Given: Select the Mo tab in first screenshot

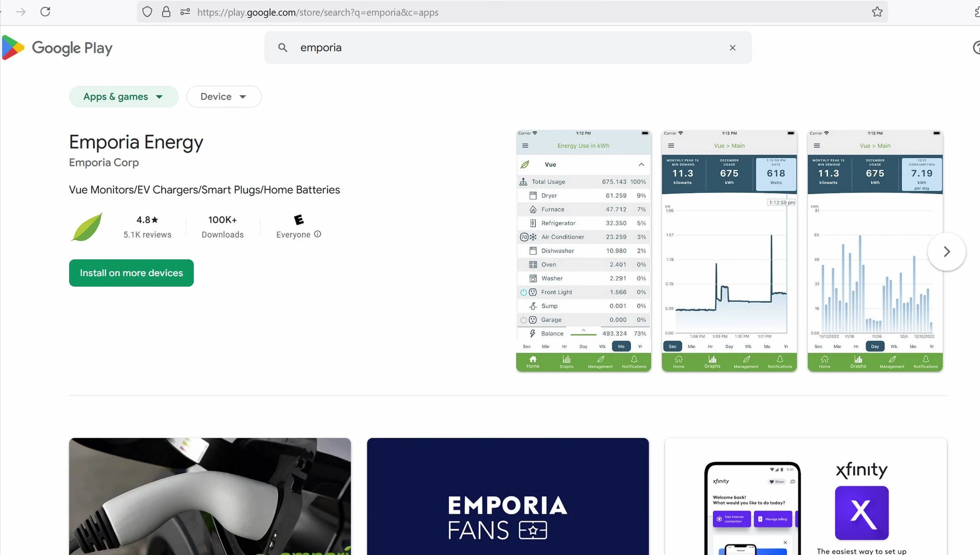Looking at the screenshot, I should click(x=621, y=347).
